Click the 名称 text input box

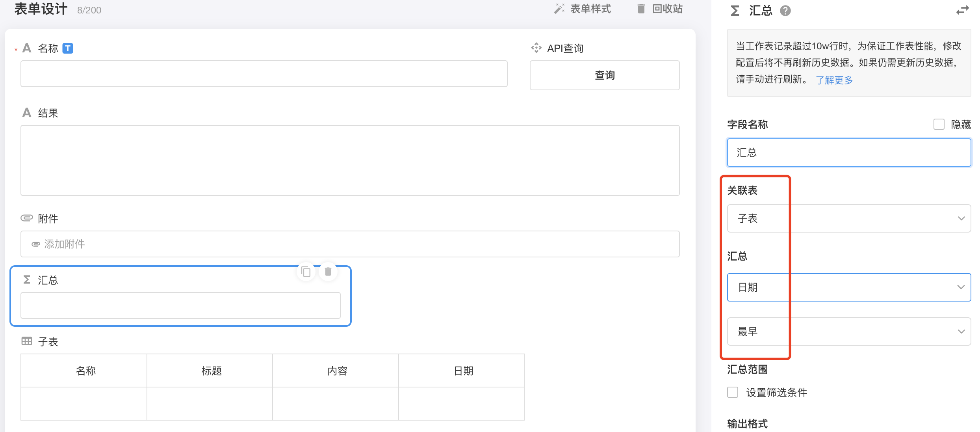(264, 74)
